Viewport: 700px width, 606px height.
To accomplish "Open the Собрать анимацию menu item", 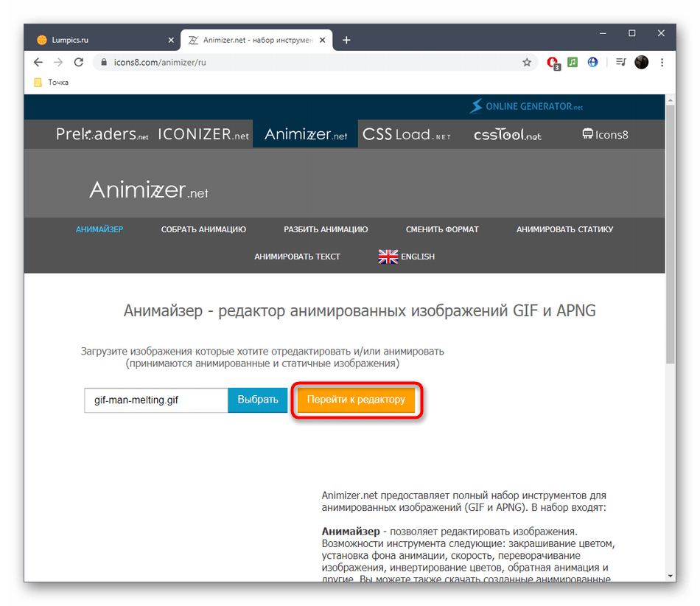I will (203, 229).
